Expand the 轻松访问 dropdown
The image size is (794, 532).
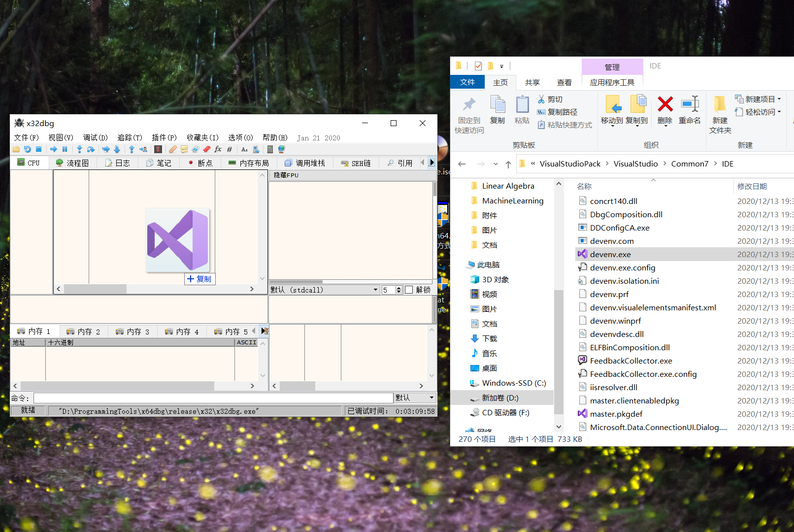point(779,112)
